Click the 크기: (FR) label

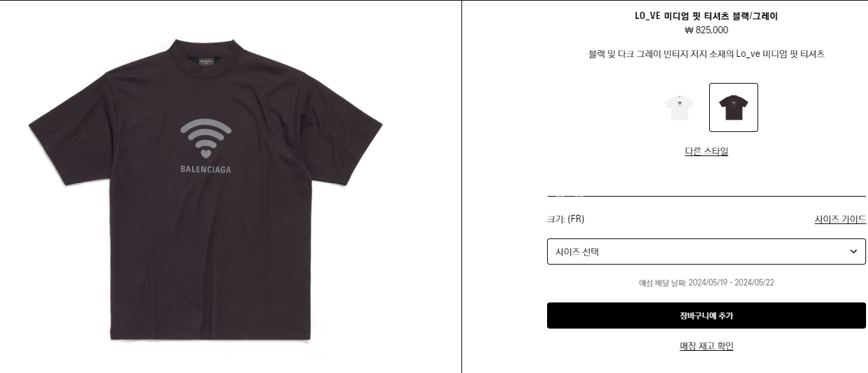566,219
